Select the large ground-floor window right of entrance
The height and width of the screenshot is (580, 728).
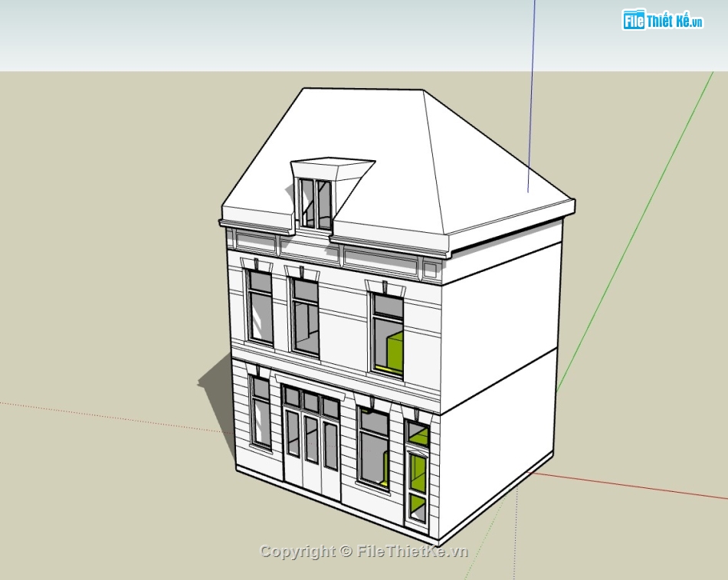click(x=373, y=448)
